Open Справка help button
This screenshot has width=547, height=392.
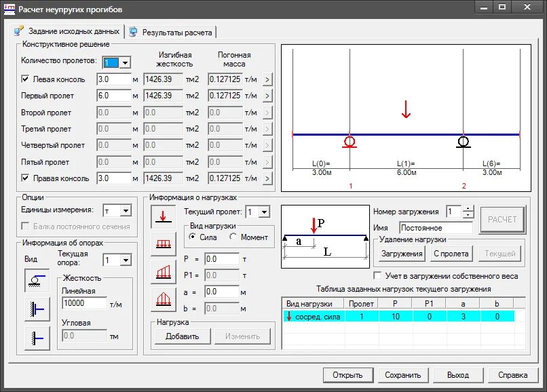coord(513,375)
